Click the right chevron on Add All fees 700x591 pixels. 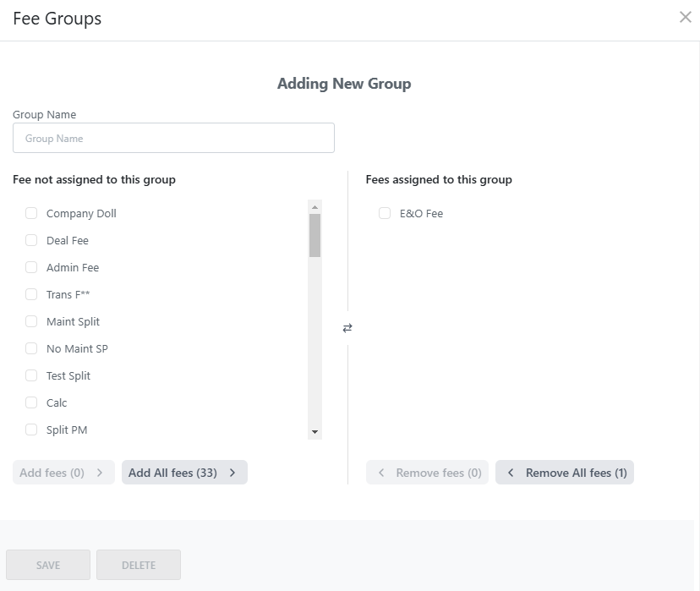pos(232,472)
